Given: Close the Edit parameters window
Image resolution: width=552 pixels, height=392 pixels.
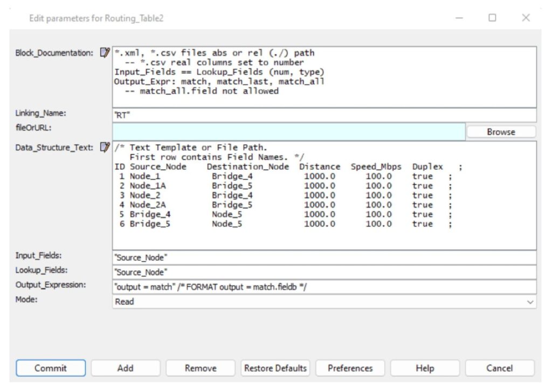Looking at the screenshot, I should 526,18.
